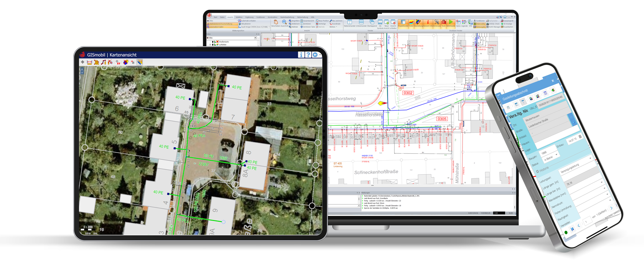Toggle Maßstabsbereichsumschaltung in the ribbon
This screenshot has height=260, width=644.
pos(222,24)
